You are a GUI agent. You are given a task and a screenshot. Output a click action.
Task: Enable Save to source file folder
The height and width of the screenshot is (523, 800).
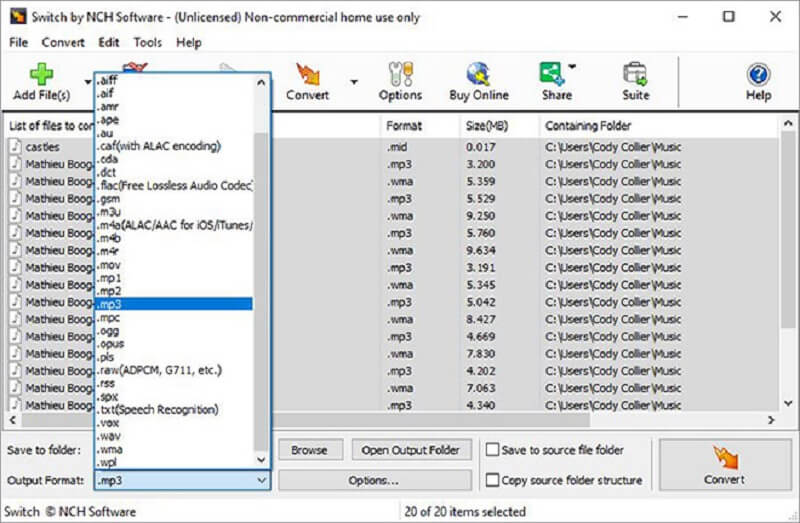pyautogui.click(x=492, y=450)
